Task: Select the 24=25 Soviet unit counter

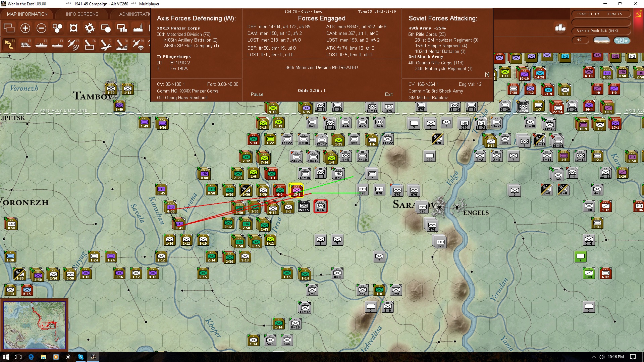Action: point(296,157)
